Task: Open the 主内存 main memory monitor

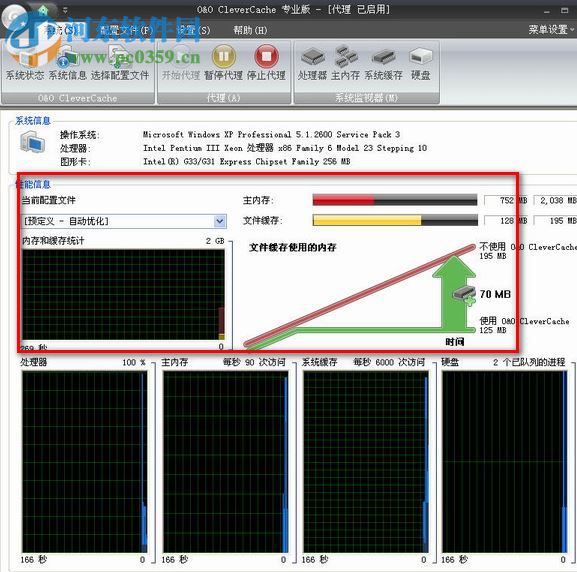Action: 345,64
